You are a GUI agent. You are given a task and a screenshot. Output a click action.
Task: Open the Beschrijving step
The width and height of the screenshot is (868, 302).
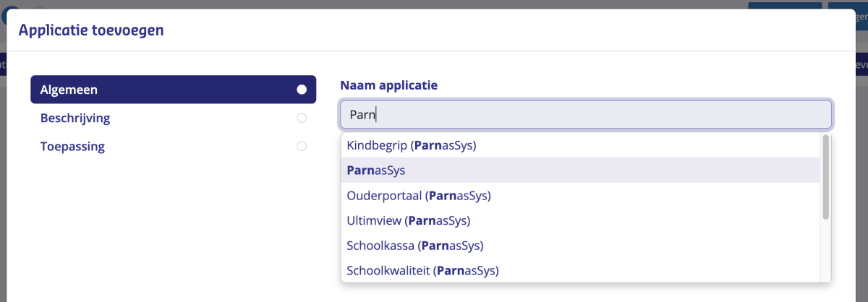173,118
